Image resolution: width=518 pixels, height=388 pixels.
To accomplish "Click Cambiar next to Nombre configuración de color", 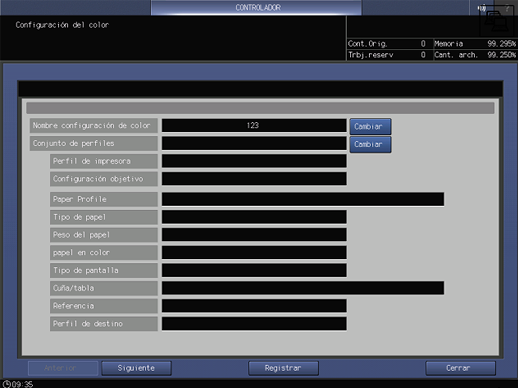I will 370,126.
